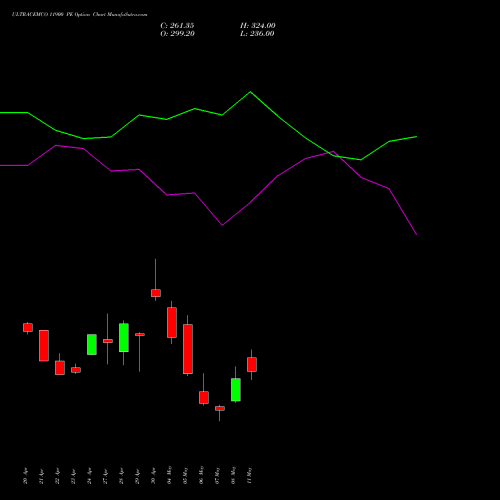Click the 29 Apr date label
The width and height of the screenshot is (500, 500).
(138, 476)
